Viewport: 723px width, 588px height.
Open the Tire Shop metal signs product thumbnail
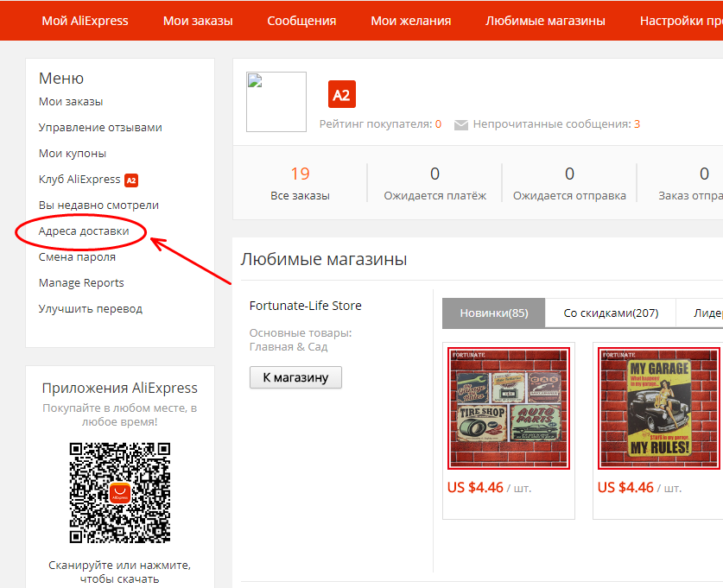pos(509,408)
